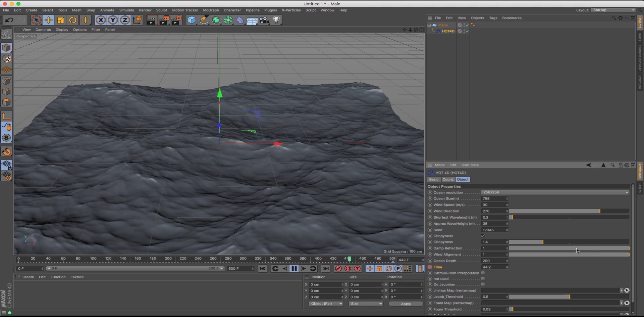Select the Rotate tool

pyautogui.click(x=73, y=20)
